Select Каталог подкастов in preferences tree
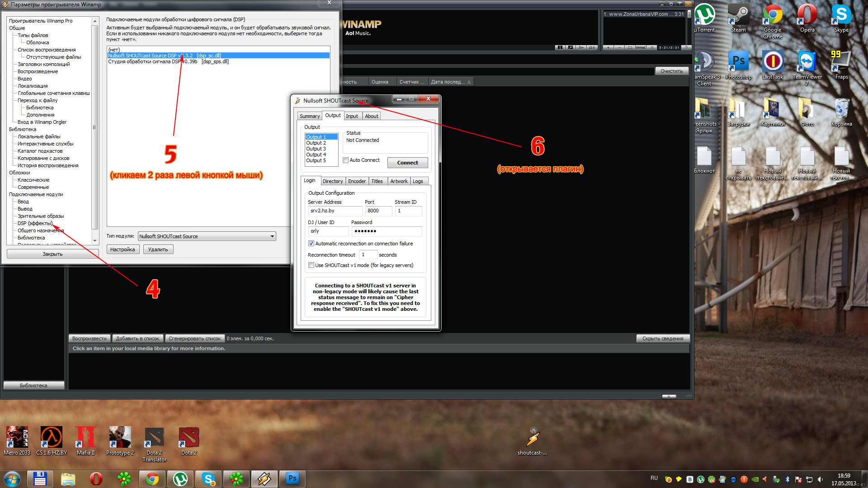Image resolution: width=868 pixels, height=488 pixels. (x=40, y=151)
